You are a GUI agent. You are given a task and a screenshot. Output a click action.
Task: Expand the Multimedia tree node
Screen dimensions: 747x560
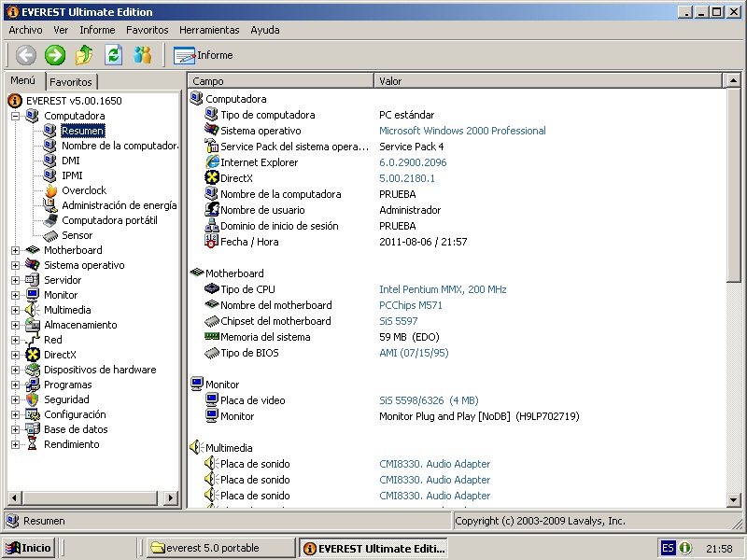[x=15, y=310]
